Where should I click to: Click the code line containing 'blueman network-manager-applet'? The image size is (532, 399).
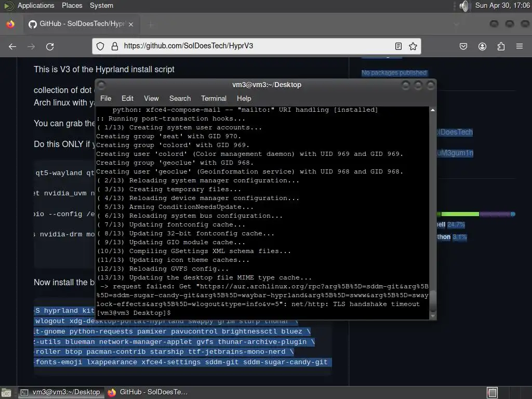(x=175, y=342)
